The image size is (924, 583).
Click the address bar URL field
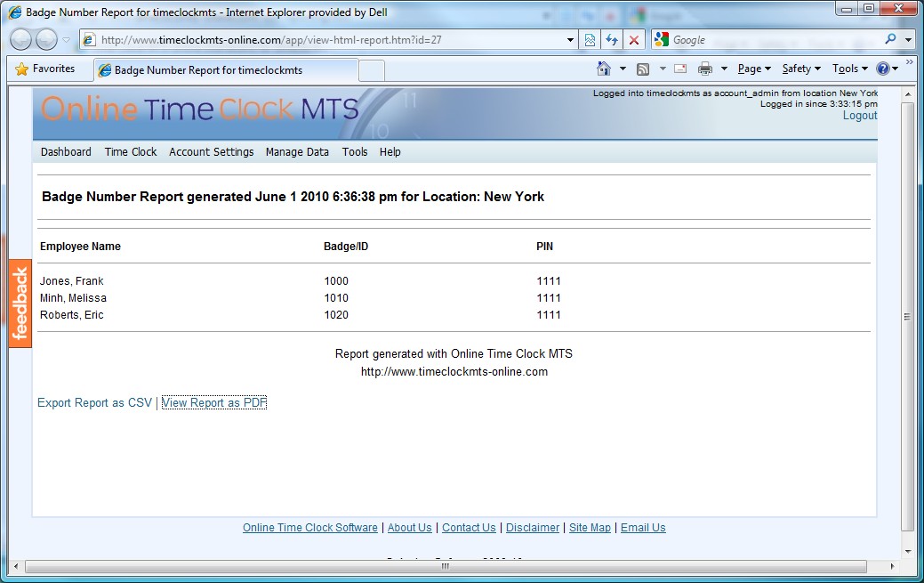click(327, 40)
